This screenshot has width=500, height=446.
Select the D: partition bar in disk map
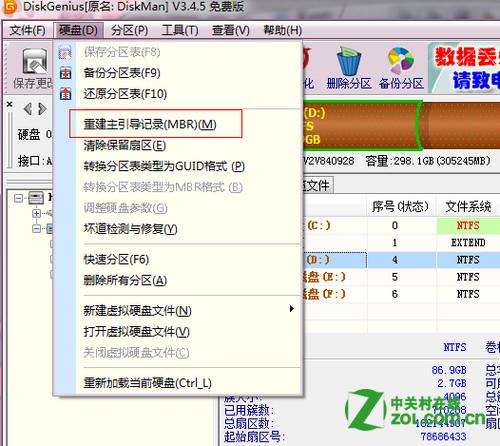tap(362, 125)
